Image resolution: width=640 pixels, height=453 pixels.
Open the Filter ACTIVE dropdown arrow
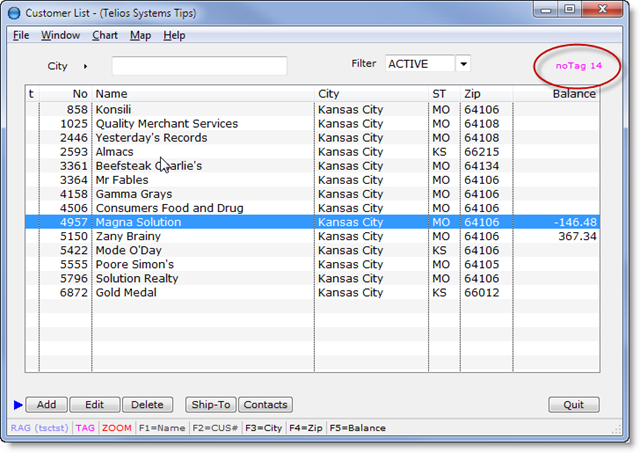463,64
